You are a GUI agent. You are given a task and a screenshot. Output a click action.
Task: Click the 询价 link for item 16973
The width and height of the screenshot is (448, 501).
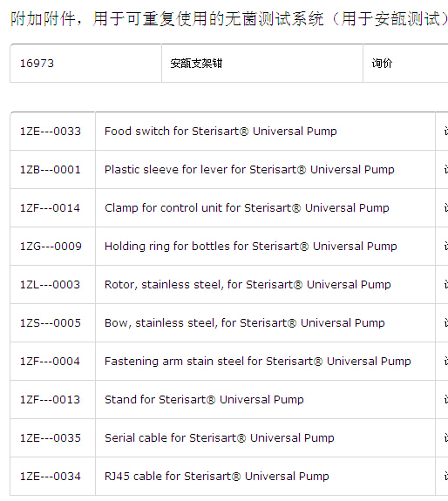point(382,64)
